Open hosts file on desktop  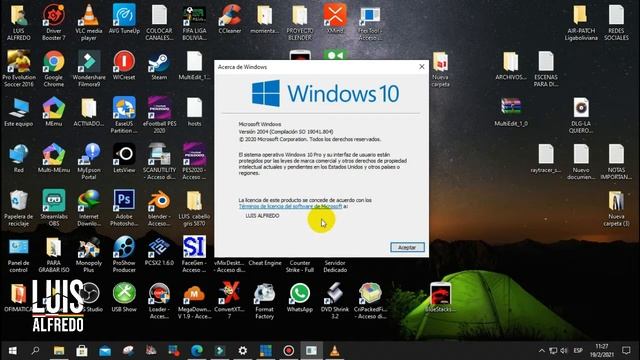coord(194,112)
